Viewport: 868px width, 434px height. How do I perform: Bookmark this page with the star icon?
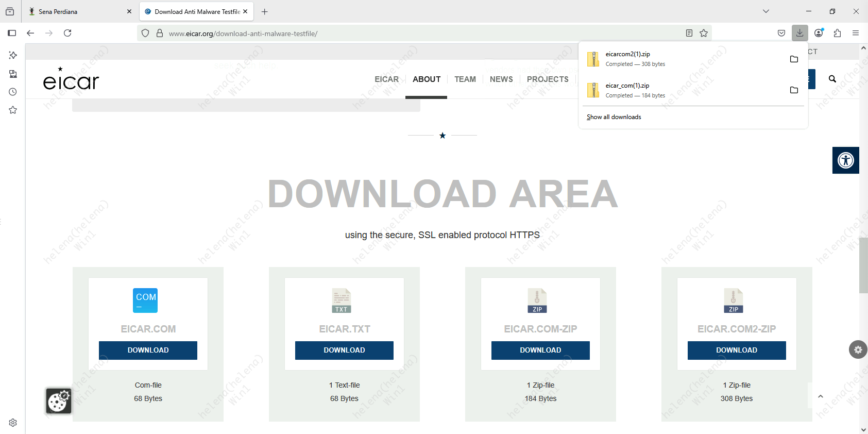704,34
